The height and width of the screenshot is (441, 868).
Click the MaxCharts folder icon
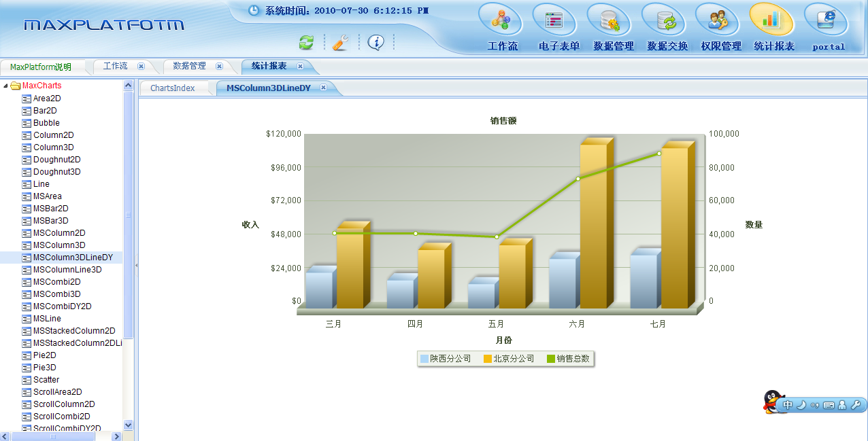16,86
